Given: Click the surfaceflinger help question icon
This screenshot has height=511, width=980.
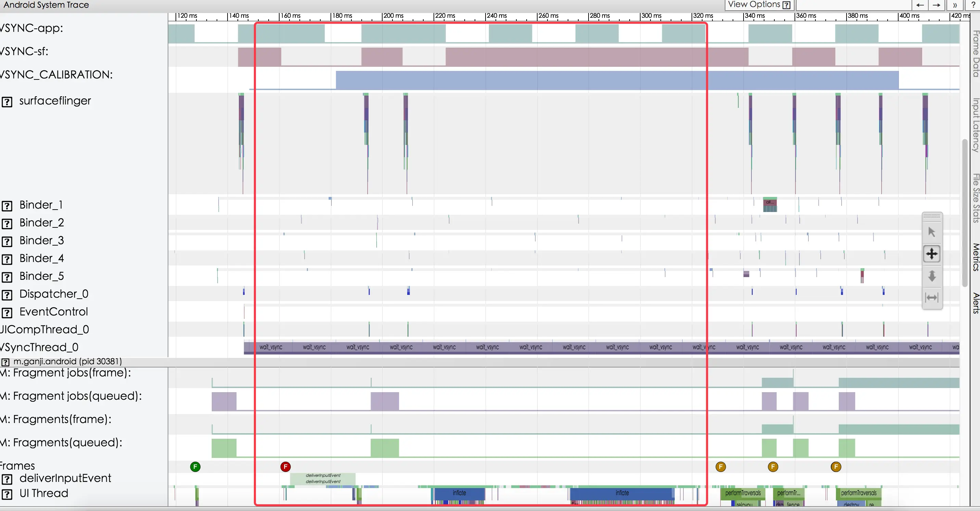Looking at the screenshot, I should (7, 102).
